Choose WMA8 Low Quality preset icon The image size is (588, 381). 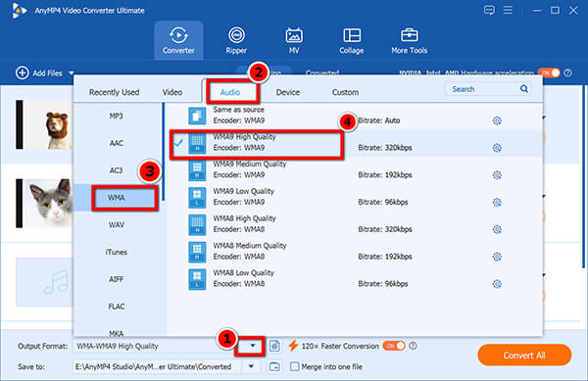(x=197, y=279)
